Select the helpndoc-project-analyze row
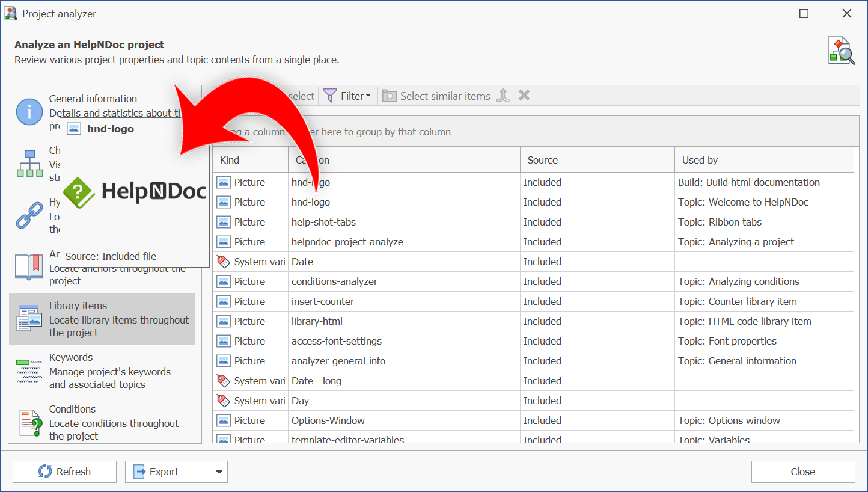 pyautogui.click(x=533, y=242)
